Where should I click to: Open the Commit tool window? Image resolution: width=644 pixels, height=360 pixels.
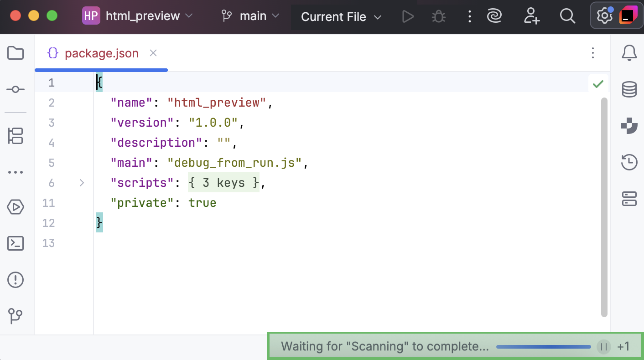pos(16,89)
